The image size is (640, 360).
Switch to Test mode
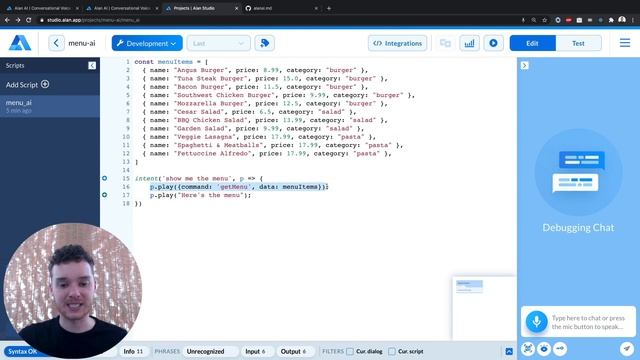(578, 43)
